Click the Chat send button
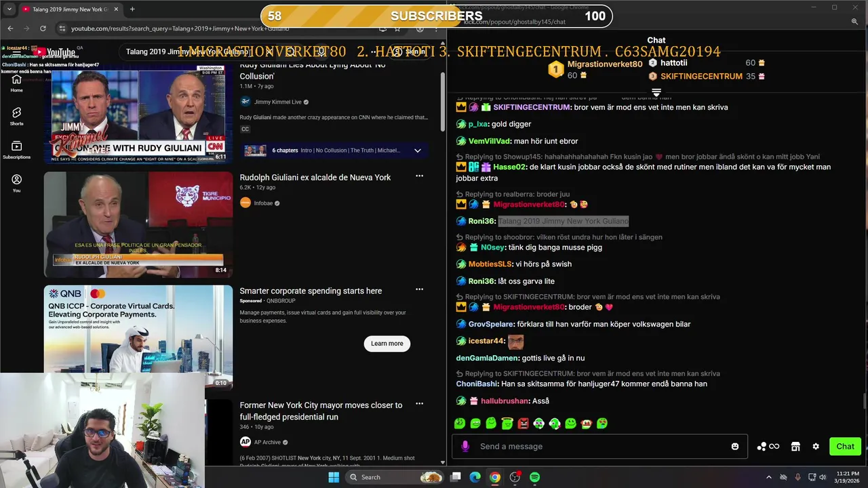Image resolution: width=868 pixels, height=488 pixels. (x=845, y=446)
